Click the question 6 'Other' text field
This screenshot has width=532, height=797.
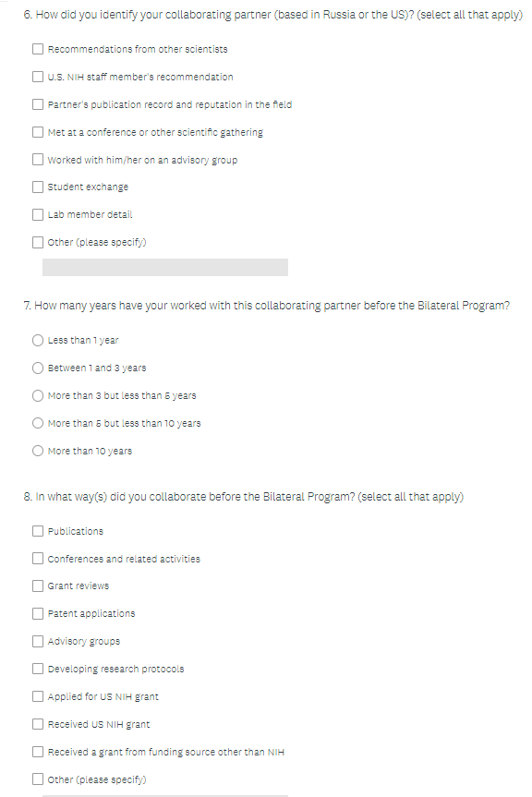[x=165, y=268]
